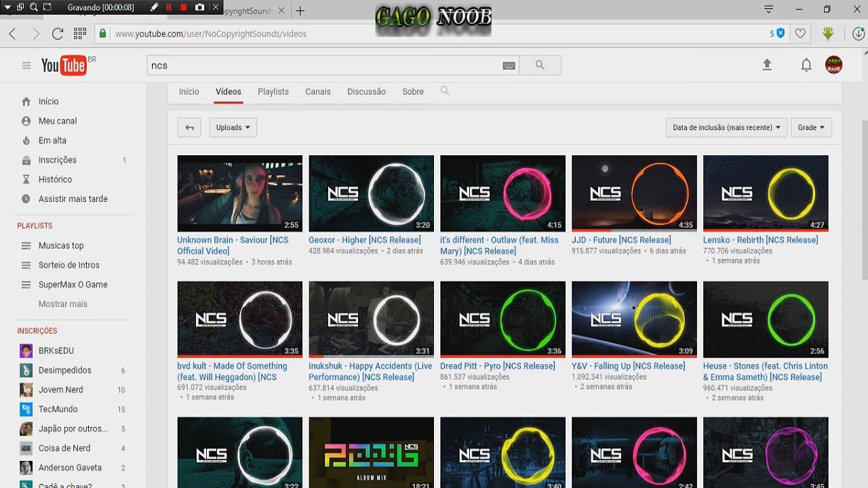Click the upload video icon
868x488 pixels.
click(x=767, y=65)
